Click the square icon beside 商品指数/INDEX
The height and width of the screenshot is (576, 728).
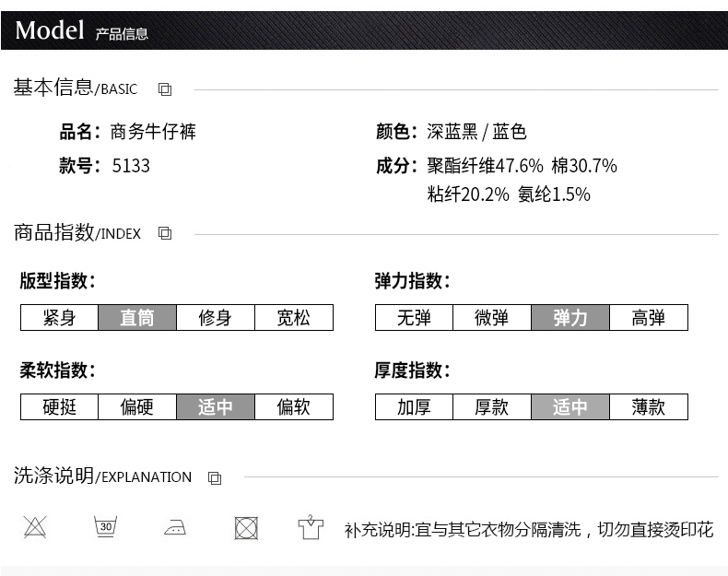pos(165,233)
